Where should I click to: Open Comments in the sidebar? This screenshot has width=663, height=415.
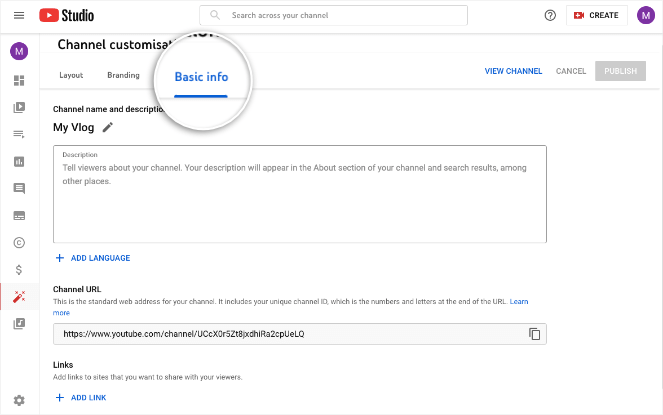tap(19, 188)
